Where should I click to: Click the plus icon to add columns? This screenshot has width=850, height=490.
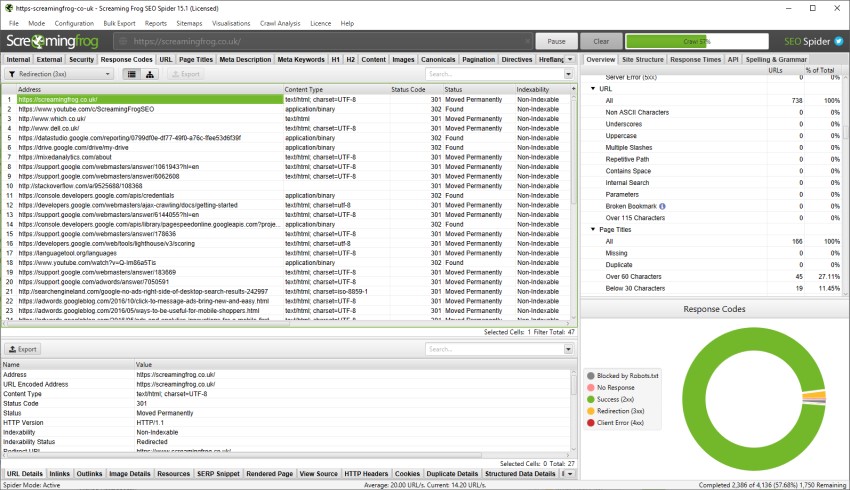coord(572,89)
